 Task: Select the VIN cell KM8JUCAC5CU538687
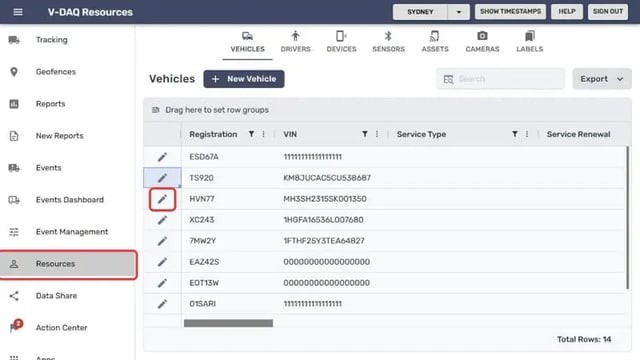[327, 178]
